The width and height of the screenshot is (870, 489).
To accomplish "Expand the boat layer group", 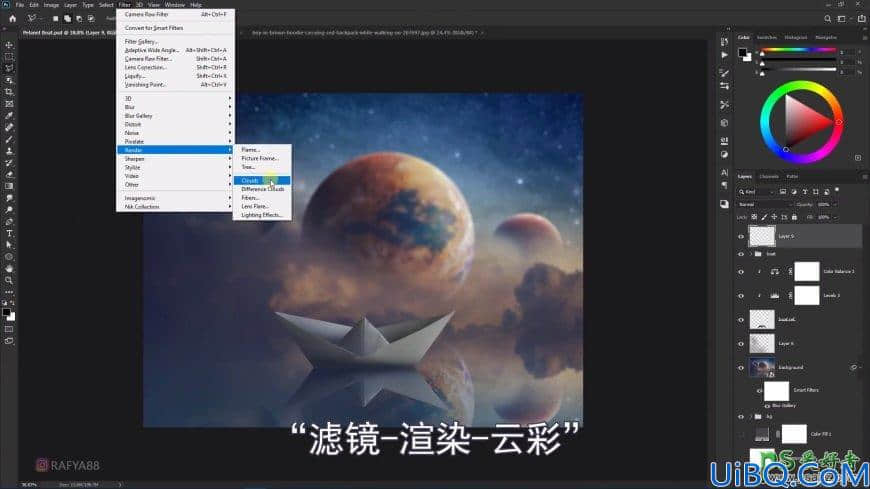I will [751, 254].
